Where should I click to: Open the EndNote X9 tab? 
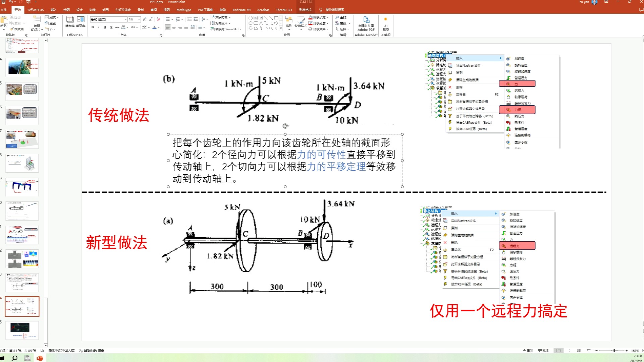point(241,10)
